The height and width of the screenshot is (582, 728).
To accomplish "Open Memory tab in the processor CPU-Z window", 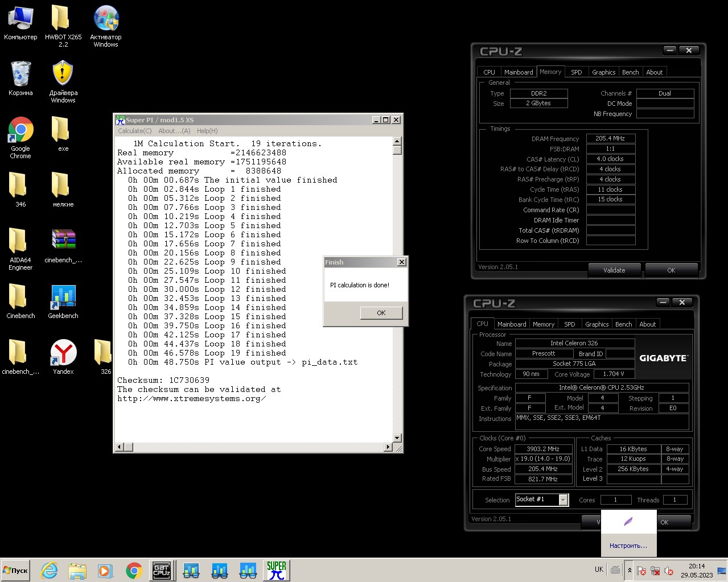I will [x=544, y=324].
